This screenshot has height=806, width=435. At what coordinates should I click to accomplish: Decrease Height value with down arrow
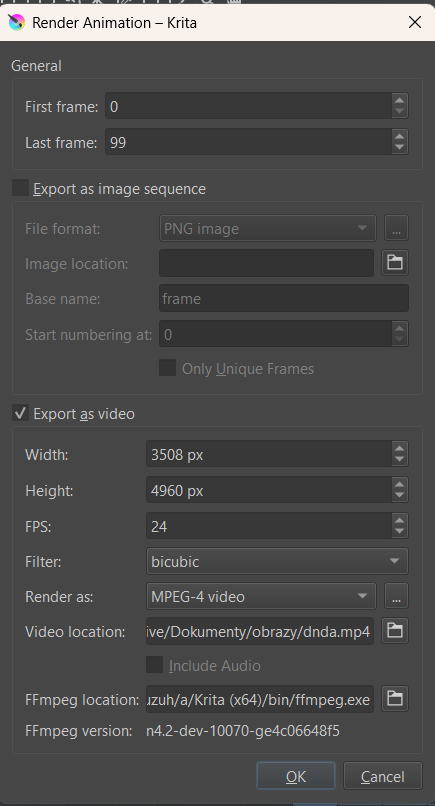point(400,496)
